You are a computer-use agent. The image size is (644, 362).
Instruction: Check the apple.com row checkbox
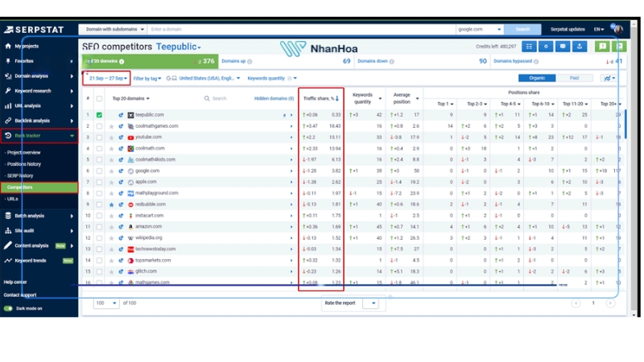click(x=99, y=183)
